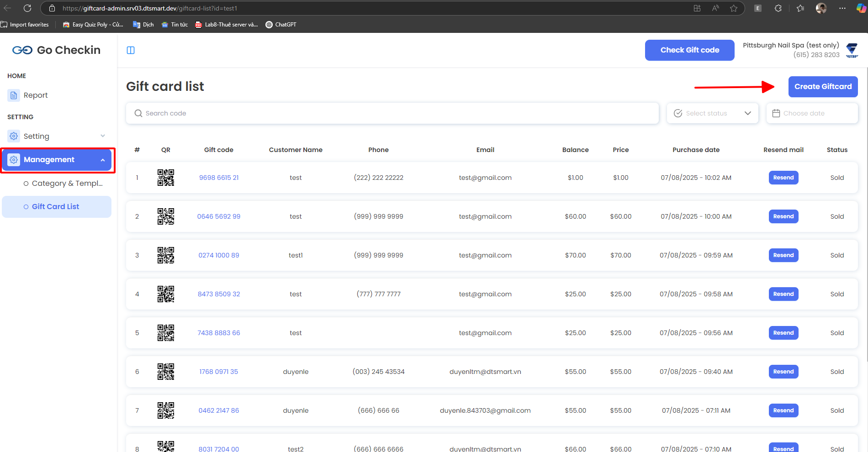Select Gift Card List in sidebar
Screen dimensions: 868x452
click(55, 207)
